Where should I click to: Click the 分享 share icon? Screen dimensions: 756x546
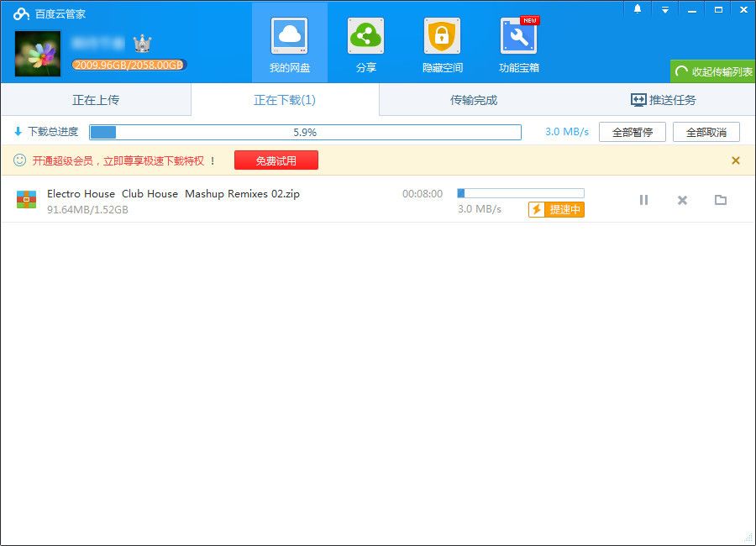click(365, 37)
